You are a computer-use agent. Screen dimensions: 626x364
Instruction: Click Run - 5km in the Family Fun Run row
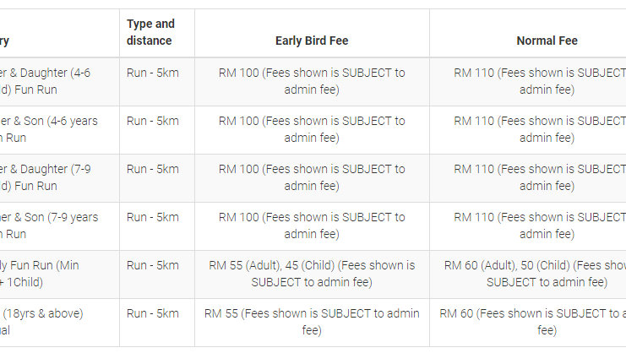pos(153,265)
